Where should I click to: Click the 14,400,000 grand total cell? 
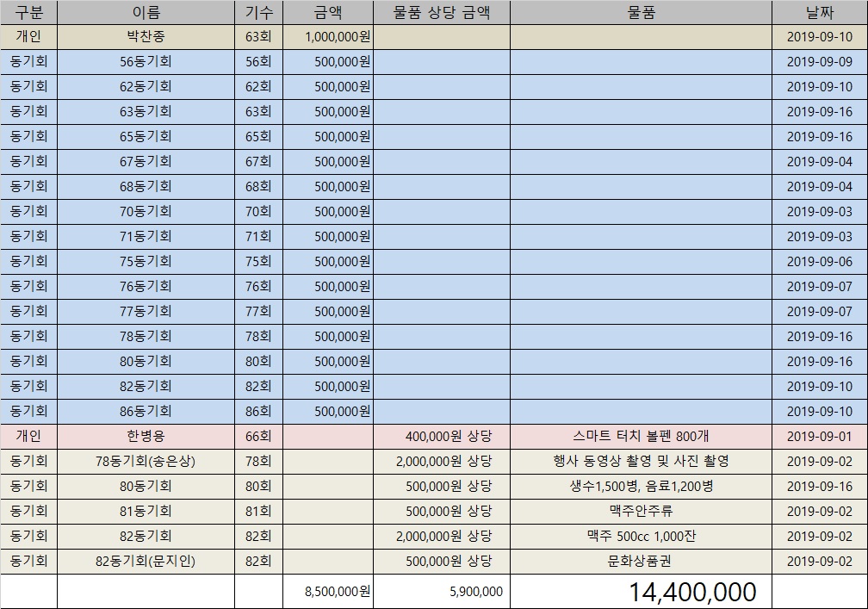click(691, 592)
